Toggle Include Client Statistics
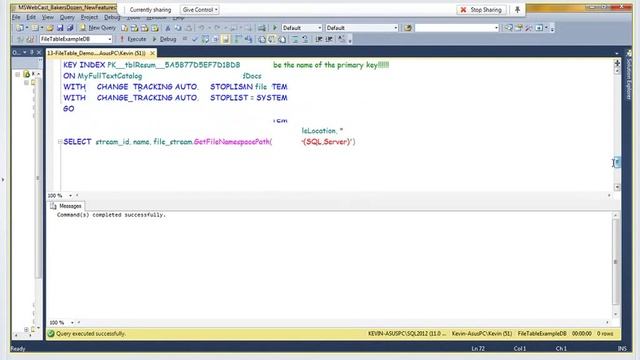The image size is (640, 360). tap(248, 39)
